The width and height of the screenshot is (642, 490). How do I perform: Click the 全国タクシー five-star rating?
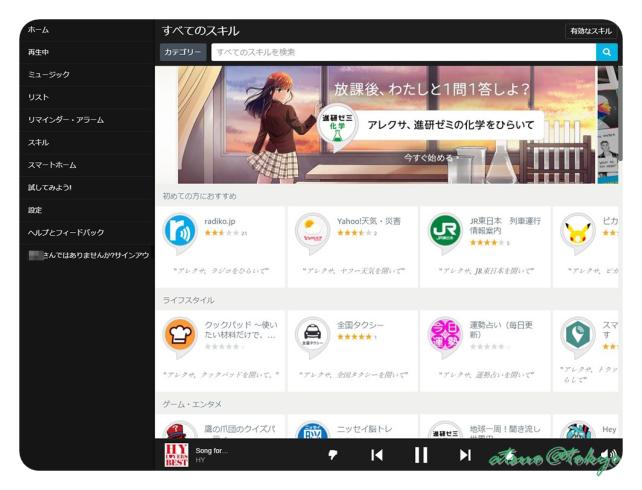click(x=354, y=337)
